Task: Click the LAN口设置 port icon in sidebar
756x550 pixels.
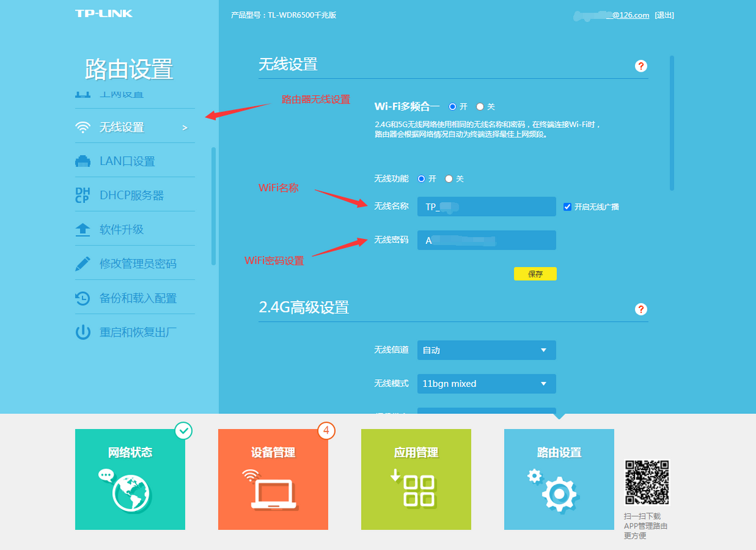Action: (83, 161)
